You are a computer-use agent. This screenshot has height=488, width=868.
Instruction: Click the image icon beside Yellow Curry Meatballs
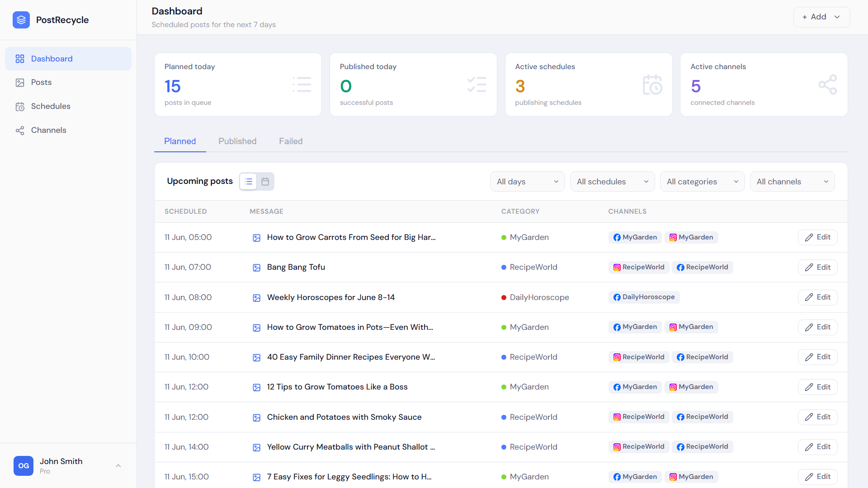256,447
